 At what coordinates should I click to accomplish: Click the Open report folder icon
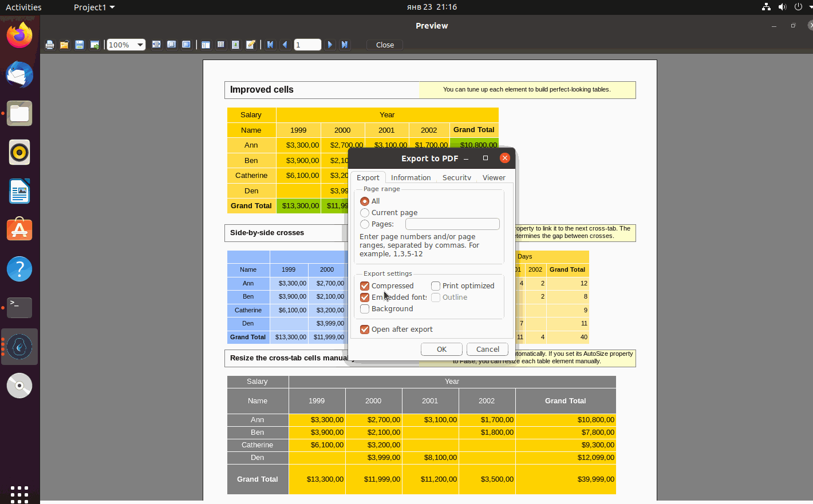[65, 45]
